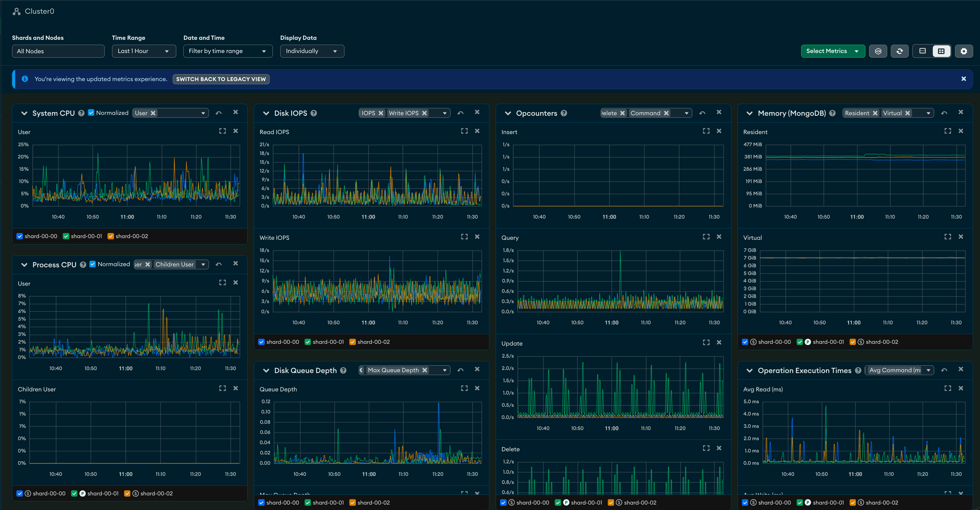980x510 pixels.
Task: Click the Cluster0 title
Action: pyautogui.click(x=40, y=11)
